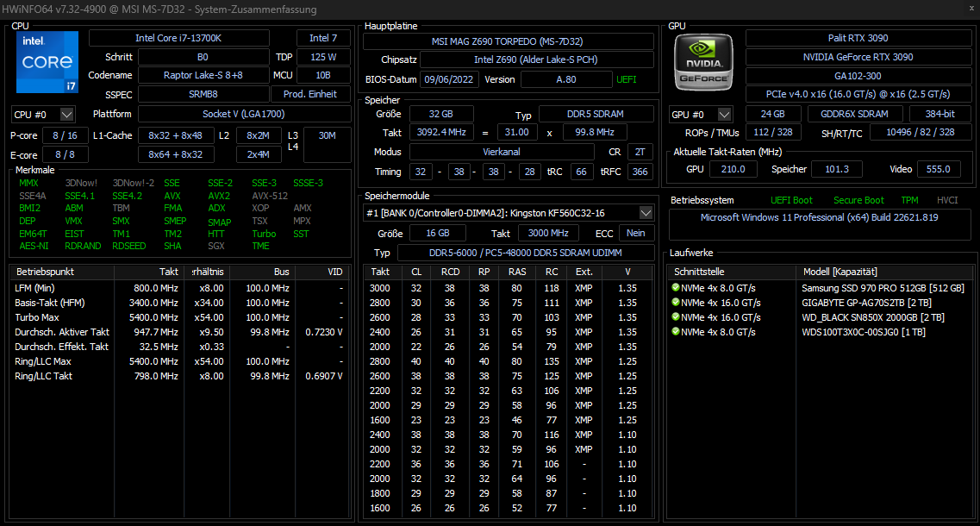Viewport: 980px width, 526px height.
Task: Click the 0.7230 V VID value
Action: (x=324, y=332)
